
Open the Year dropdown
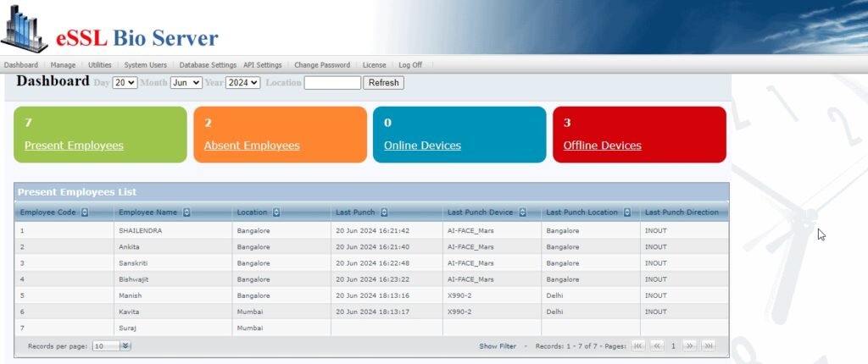point(242,83)
